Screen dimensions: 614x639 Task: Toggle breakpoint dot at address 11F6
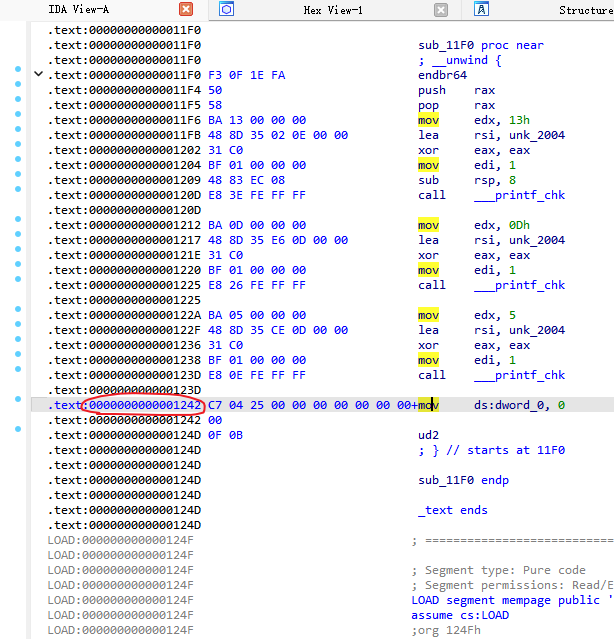point(18,114)
